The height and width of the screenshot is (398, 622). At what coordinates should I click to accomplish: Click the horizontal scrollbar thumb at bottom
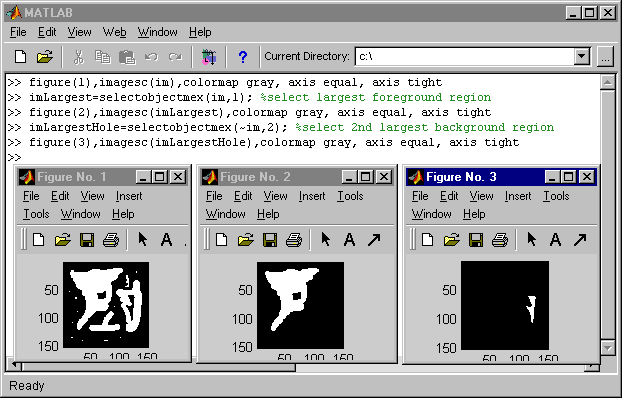click(x=158, y=367)
